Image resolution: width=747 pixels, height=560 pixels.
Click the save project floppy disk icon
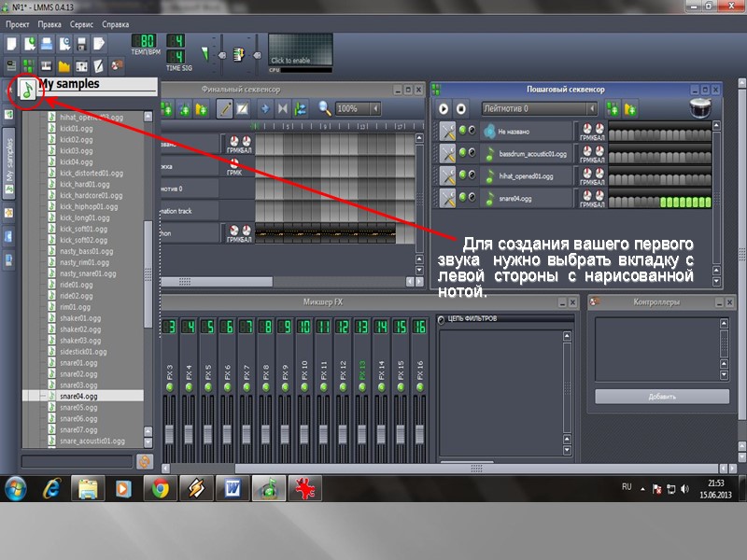[x=81, y=44]
